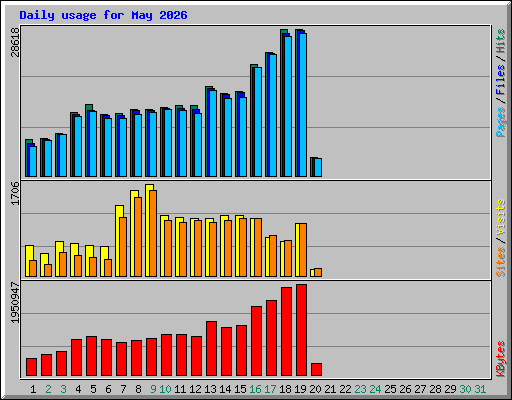Screen dimensions: 512x400
Task: Click the 1706 axis maximum label
Action: click(x=15, y=193)
